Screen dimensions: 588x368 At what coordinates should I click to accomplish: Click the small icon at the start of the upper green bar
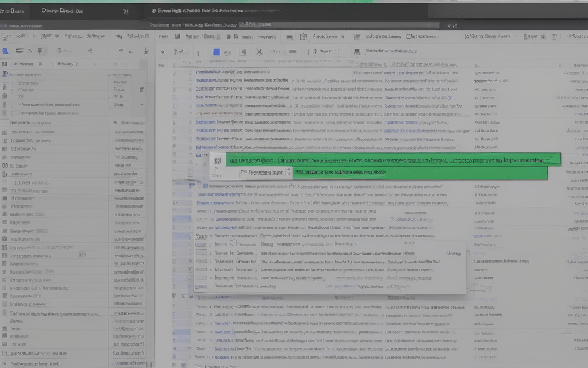tap(216, 162)
